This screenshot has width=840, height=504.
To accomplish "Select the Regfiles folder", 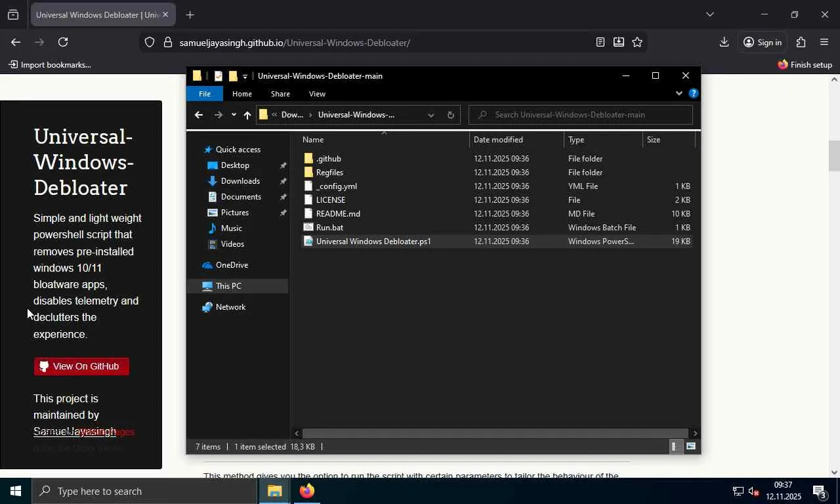I will coord(497,173).
